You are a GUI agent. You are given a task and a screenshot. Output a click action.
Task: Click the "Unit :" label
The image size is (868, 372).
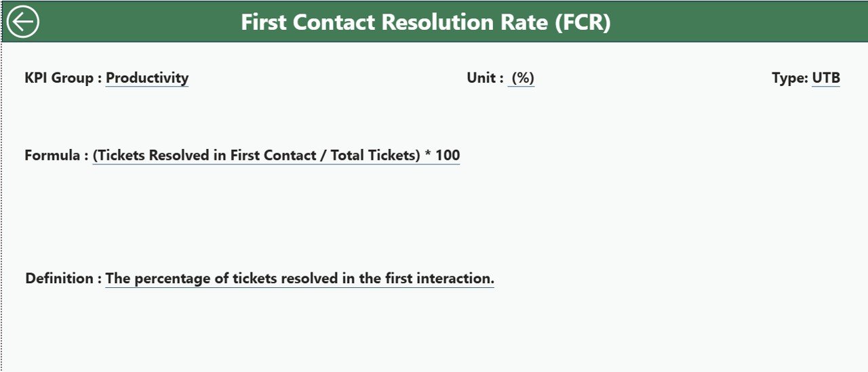pos(485,78)
